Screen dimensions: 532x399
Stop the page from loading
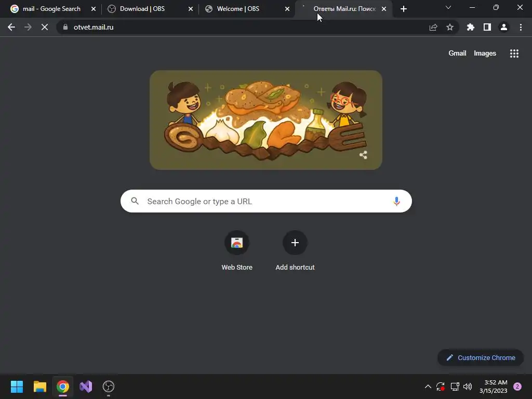[x=45, y=27]
